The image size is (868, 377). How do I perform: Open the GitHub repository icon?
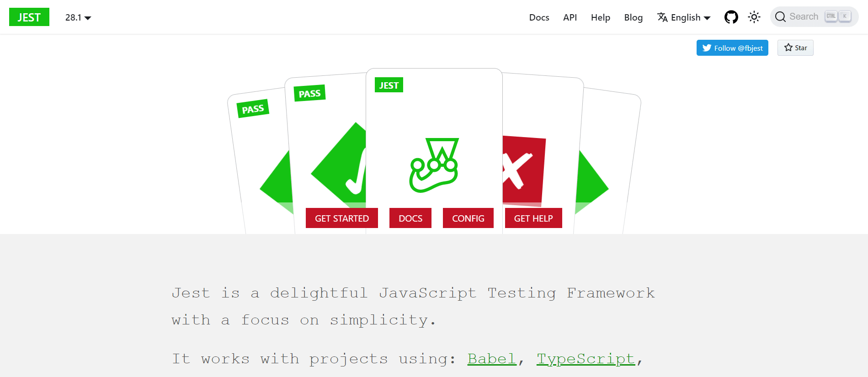(x=731, y=17)
